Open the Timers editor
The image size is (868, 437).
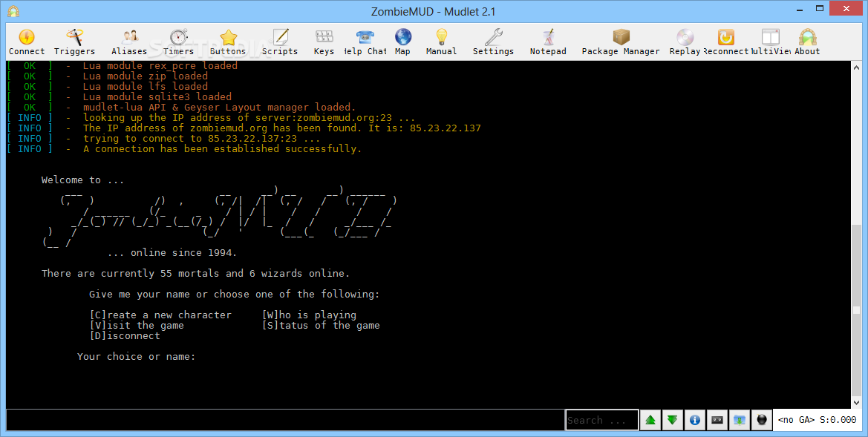178,42
